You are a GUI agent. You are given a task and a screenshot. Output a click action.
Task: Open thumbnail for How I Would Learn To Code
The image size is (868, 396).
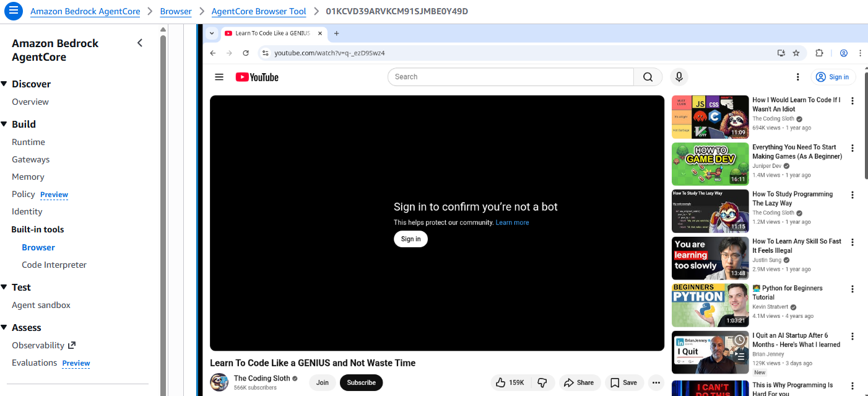710,117
